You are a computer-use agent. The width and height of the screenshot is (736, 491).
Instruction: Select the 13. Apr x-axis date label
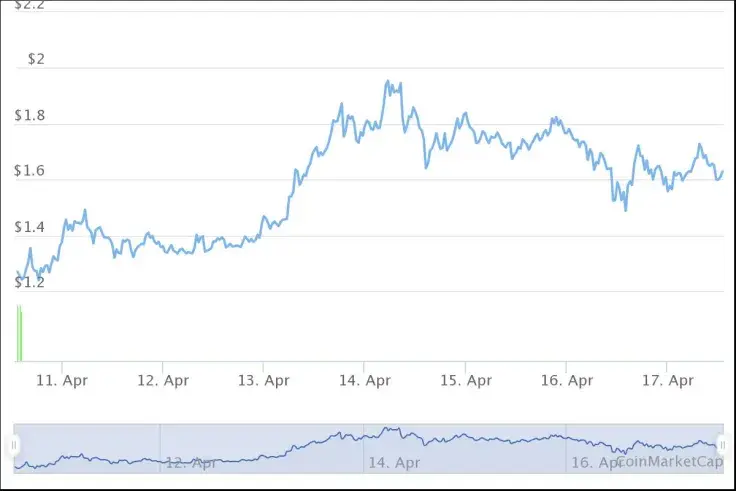(263, 380)
